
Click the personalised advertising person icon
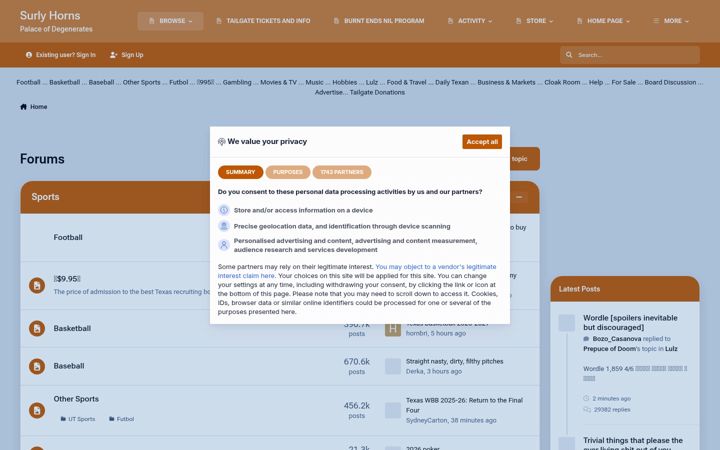coord(224,245)
